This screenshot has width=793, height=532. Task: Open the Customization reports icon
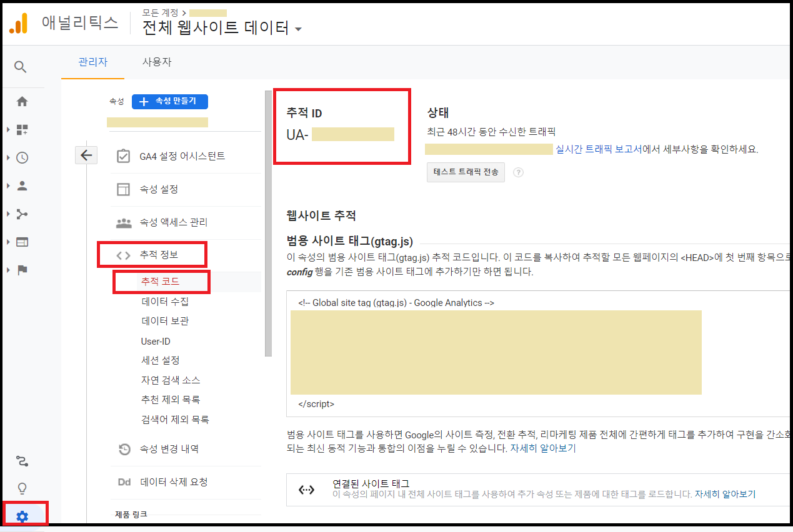[x=21, y=129]
